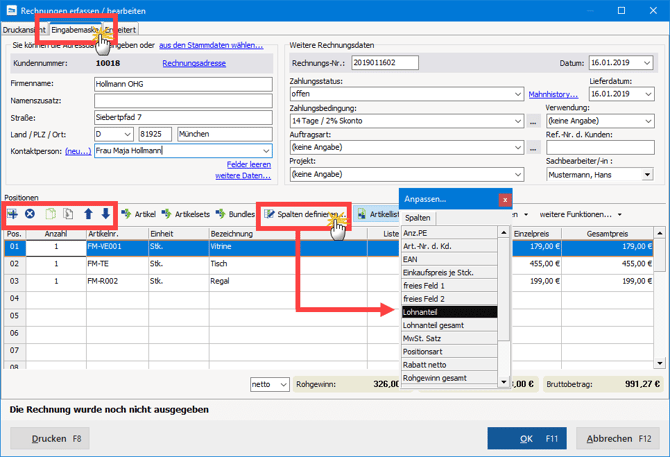Click the Felder leeren link
The width and height of the screenshot is (670, 457).
tap(248, 164)
